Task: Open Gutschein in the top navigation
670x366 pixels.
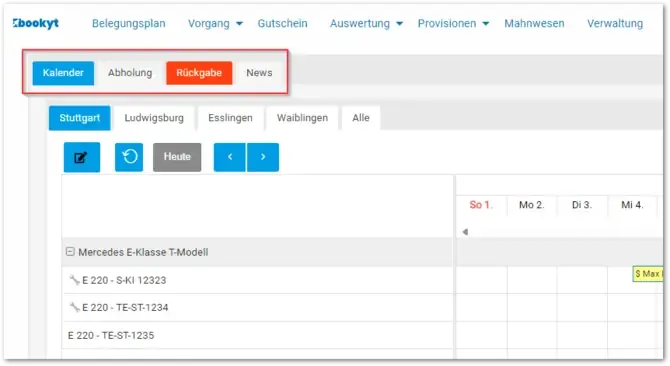Action: coord(282,23)
